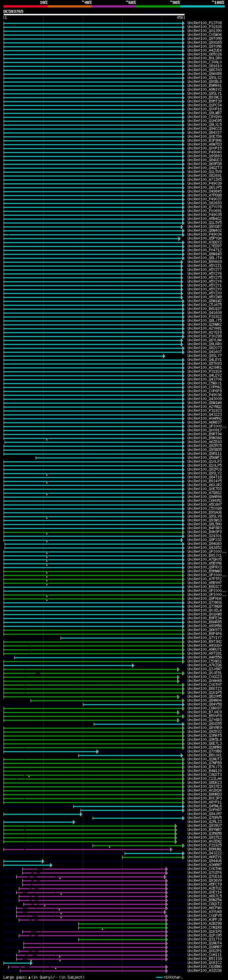Select label UniRef100_B5IIS8
The height and width of the screenshot is (980, 228).
point(204,959)
